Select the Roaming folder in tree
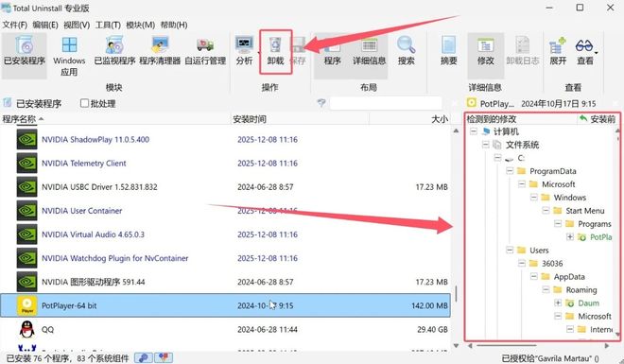 point(581,289)
